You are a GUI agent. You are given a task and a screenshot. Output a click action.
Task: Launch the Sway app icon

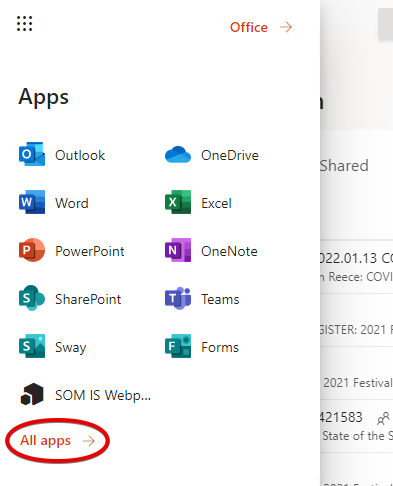pos(32,346)
